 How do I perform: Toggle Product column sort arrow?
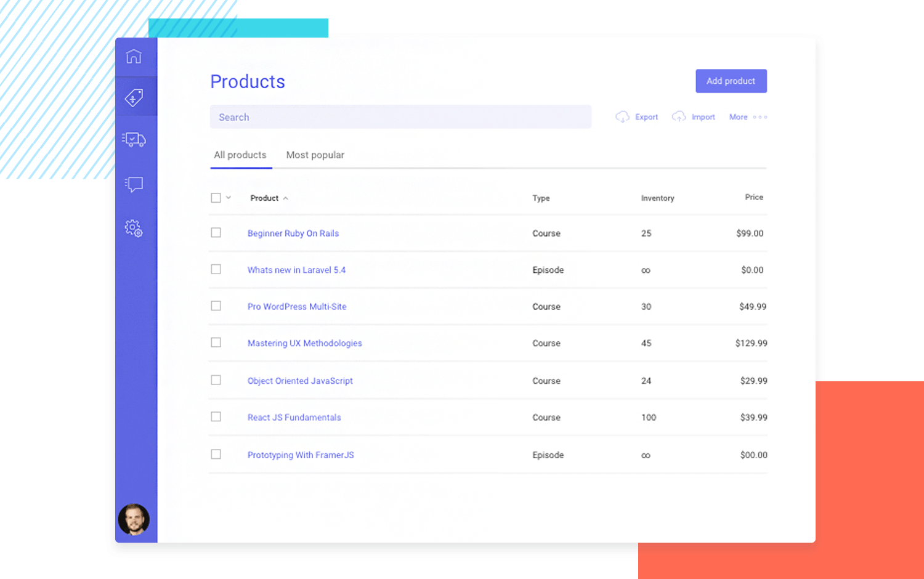point(286,198)
